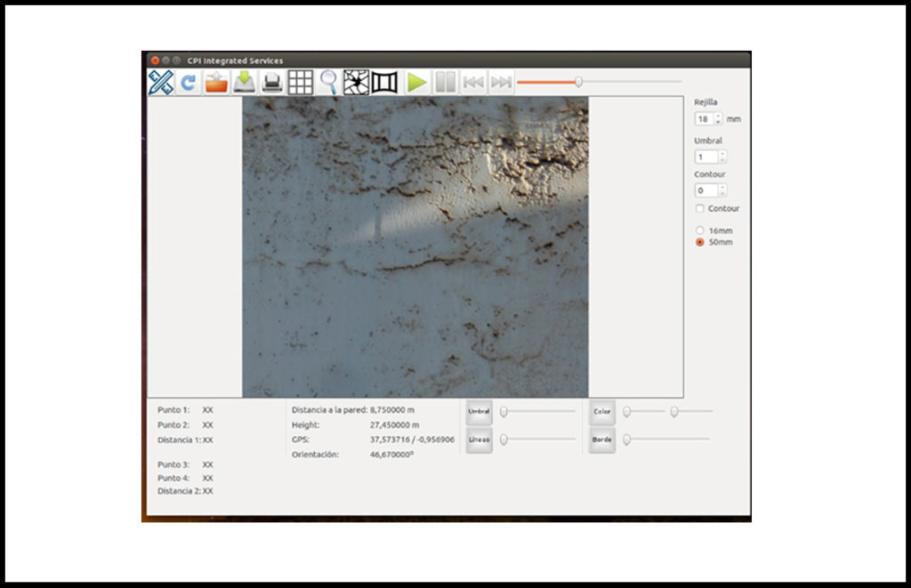The image size is (911, 588).
Task: Select the 50mm radio option
Action: pyautogui.click(x=700, y=242)
